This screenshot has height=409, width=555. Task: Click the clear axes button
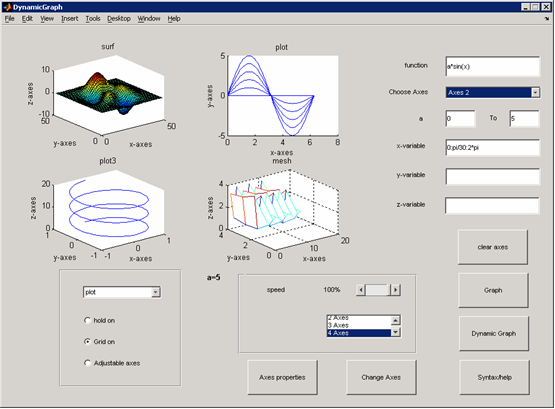tap(493, 247)
